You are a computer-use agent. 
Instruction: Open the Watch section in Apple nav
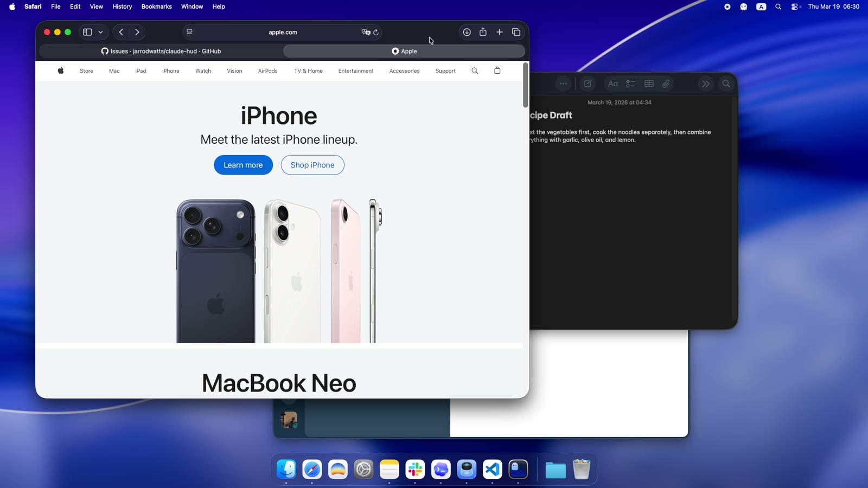[x=203, y=71]
